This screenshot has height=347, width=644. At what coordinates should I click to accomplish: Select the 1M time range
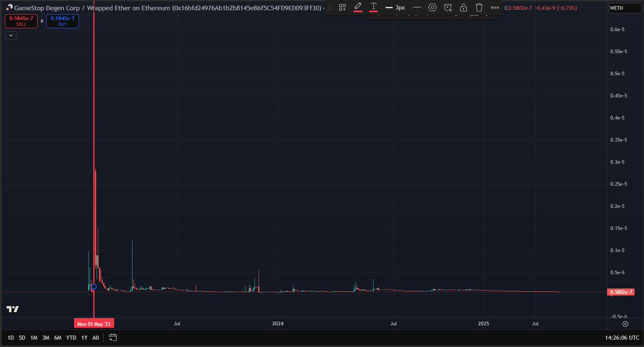(x=33, y=338)
